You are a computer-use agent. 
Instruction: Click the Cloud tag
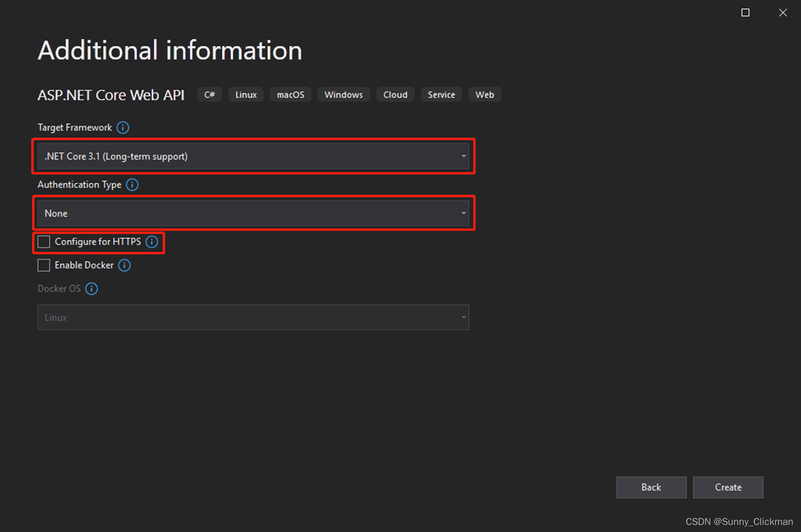(x=395, y=95)
